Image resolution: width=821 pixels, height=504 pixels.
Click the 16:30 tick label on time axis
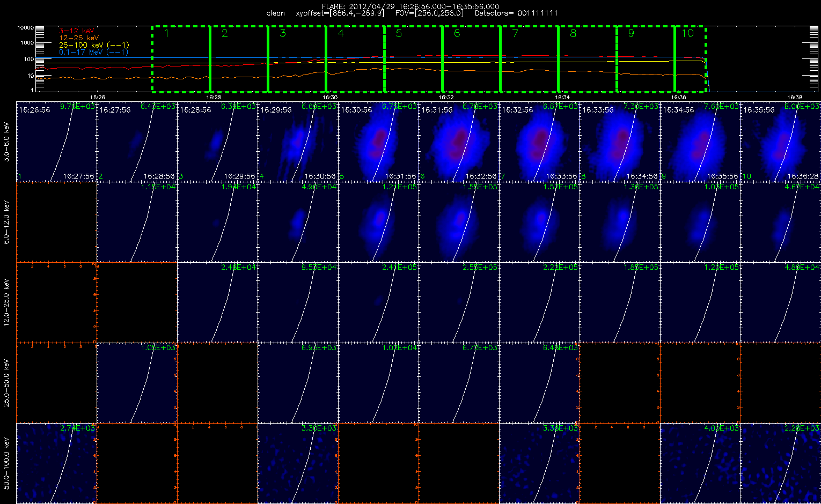coord(329,97)
